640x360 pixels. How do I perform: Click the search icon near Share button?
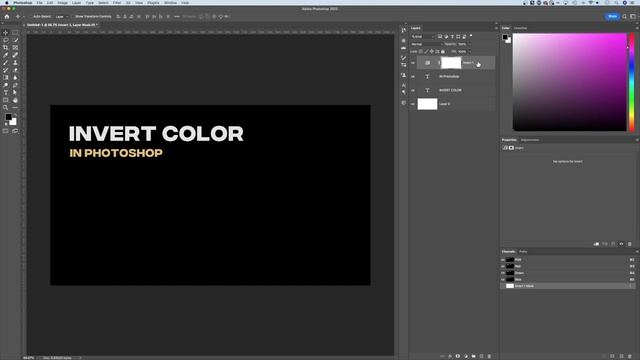(x=624, y=16)
